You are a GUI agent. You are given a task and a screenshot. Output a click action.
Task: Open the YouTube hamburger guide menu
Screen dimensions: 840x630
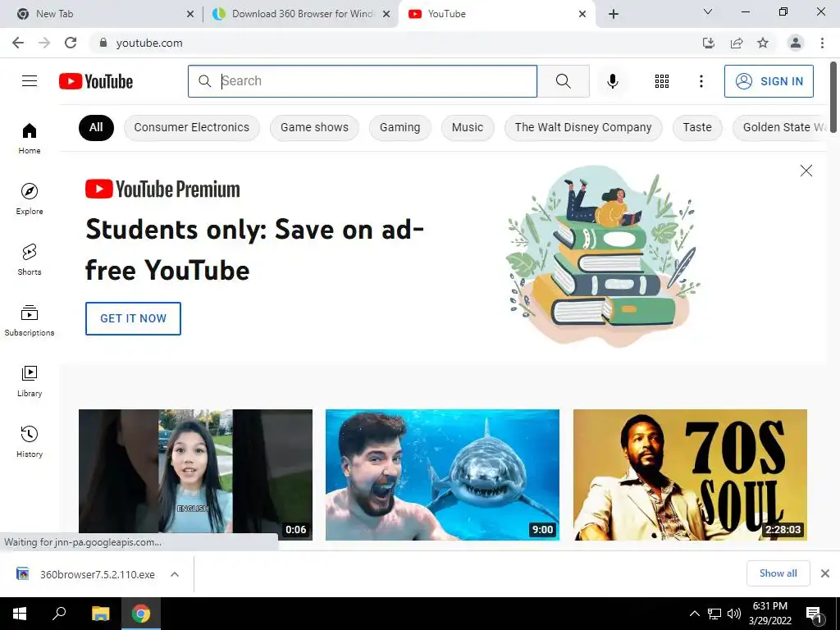tap(30, 81)
